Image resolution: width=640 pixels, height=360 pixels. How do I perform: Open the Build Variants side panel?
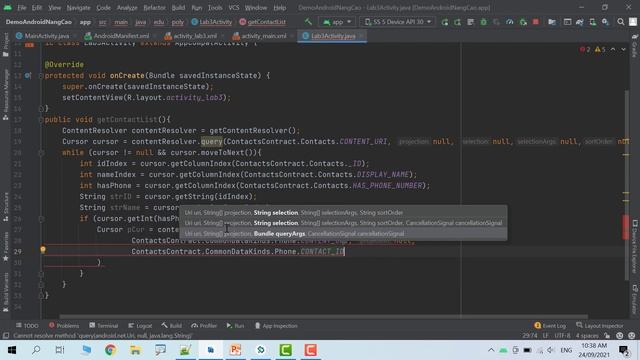click(x=5, y=292)
